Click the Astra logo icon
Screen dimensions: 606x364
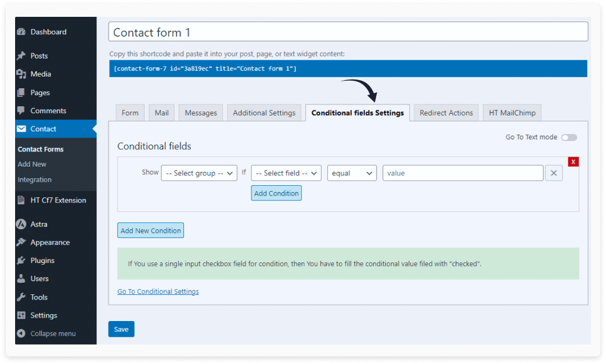21,224
